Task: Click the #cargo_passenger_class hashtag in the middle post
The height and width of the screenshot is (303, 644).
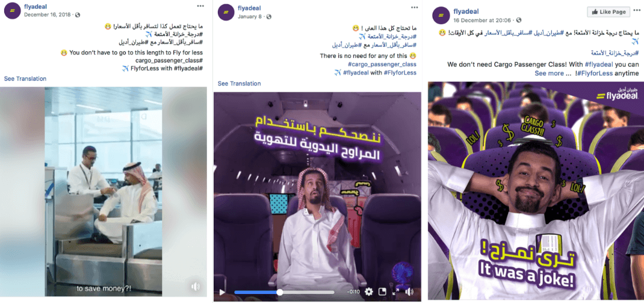Action: [x=382, y=64]
